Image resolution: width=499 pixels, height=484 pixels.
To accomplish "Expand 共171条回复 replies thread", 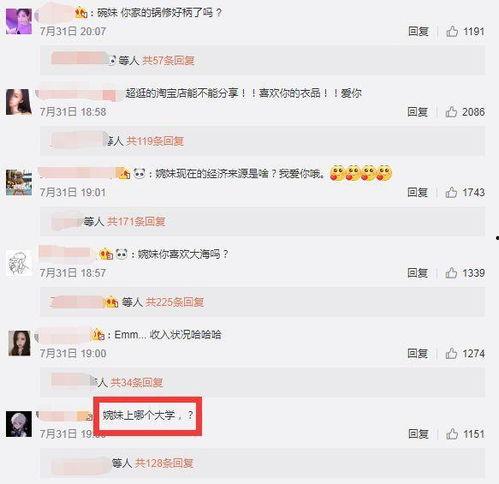I will tap(136, 221).
